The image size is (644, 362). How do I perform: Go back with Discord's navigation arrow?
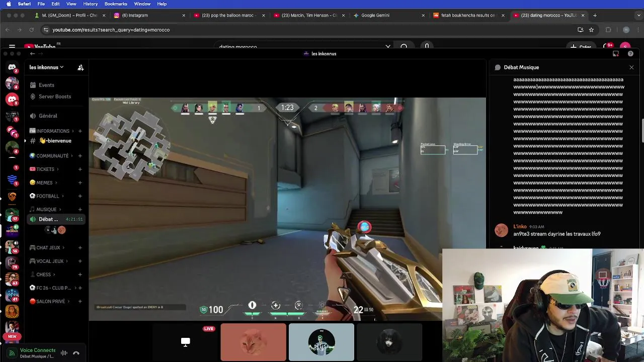pyautogui.click(x=32, y=54)
